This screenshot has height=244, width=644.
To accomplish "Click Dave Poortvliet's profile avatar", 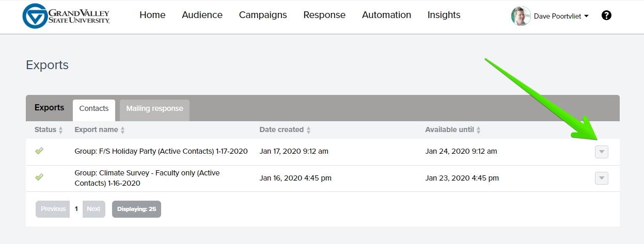I will 521,16.
